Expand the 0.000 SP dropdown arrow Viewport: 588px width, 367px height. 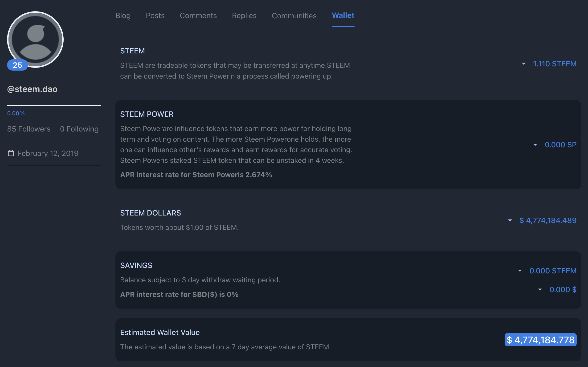[x=535, y=145]
